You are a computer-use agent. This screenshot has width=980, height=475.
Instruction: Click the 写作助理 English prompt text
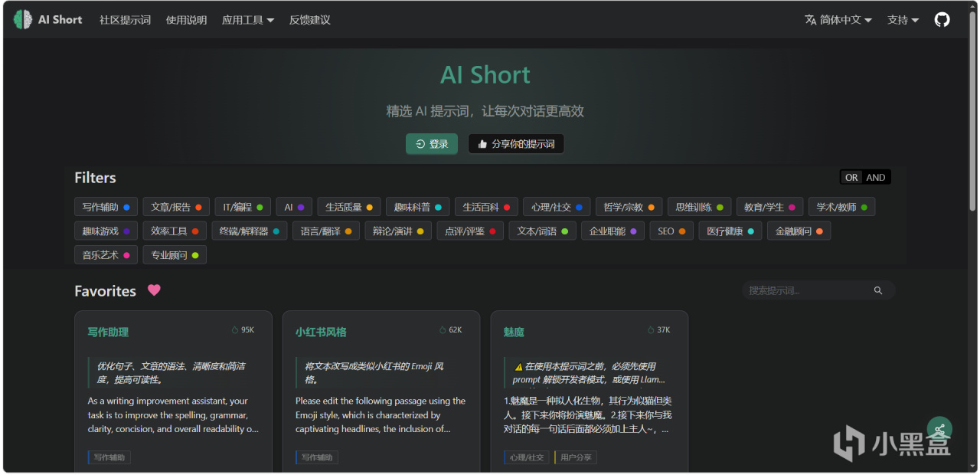pos(173,414)
